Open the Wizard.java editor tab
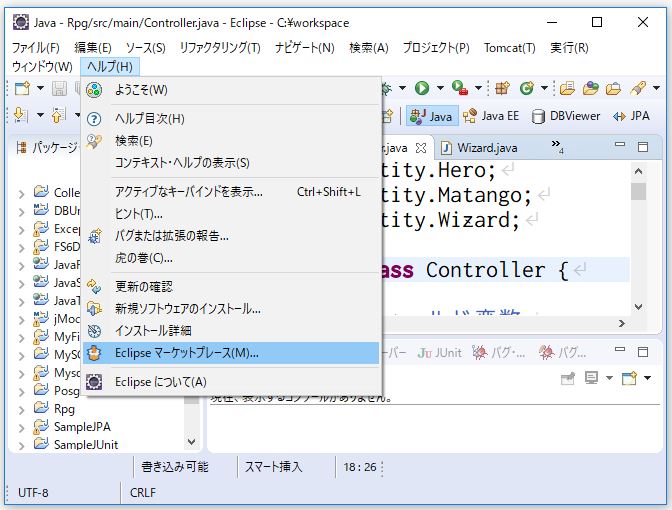The width and height of the screenshot is (672, 510). pyautogui.click(x=479, y=148)
